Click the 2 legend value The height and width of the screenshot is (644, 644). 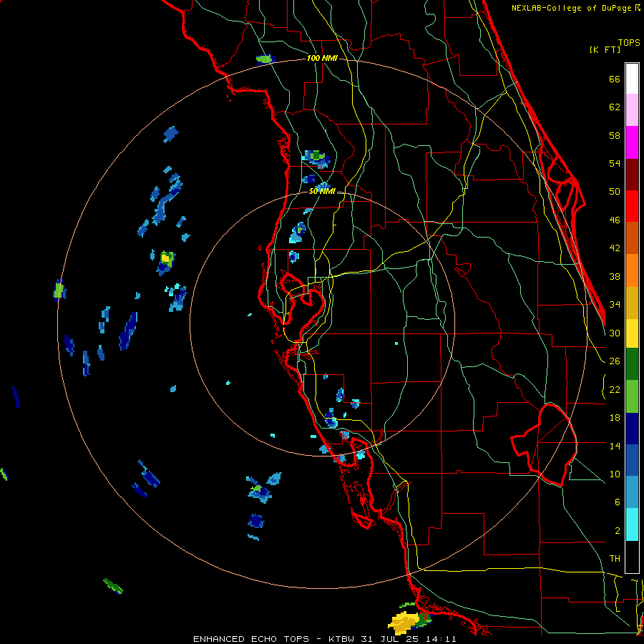[617, 531]
